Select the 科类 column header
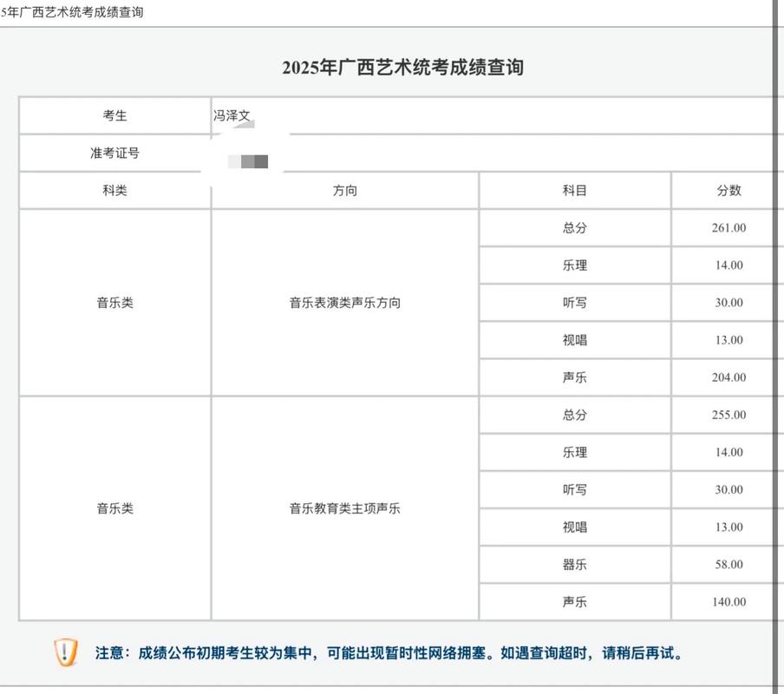The width and height of the screenshot is (784, 694). 113,190
